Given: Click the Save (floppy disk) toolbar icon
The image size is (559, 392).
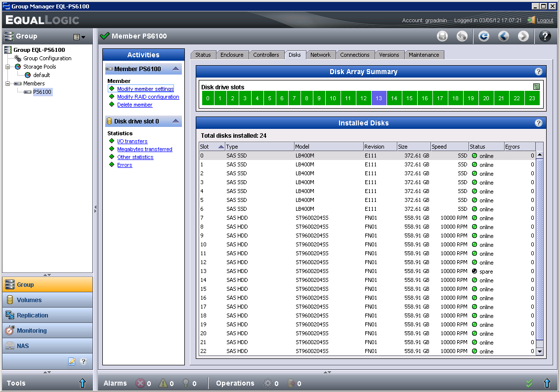Looking at the screenshot, I should (442, 36).
